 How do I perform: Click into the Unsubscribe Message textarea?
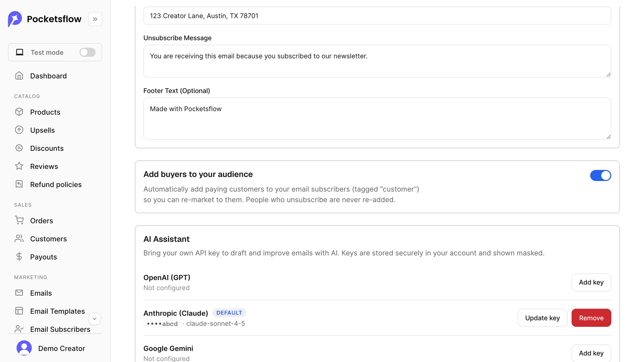[377, 61]
